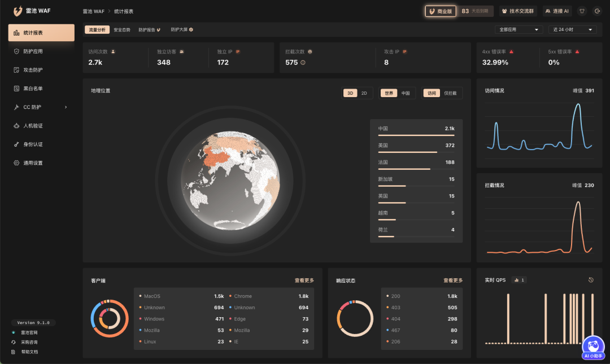
Task: Click the CC 防护 sidebar icon
Action: click(16, 107)
